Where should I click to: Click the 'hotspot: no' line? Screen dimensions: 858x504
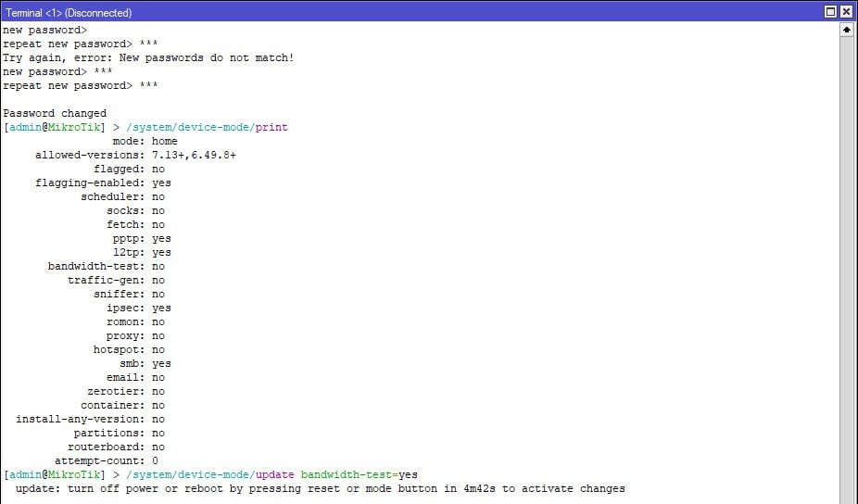pyautogui.click(x=129, y=349)
